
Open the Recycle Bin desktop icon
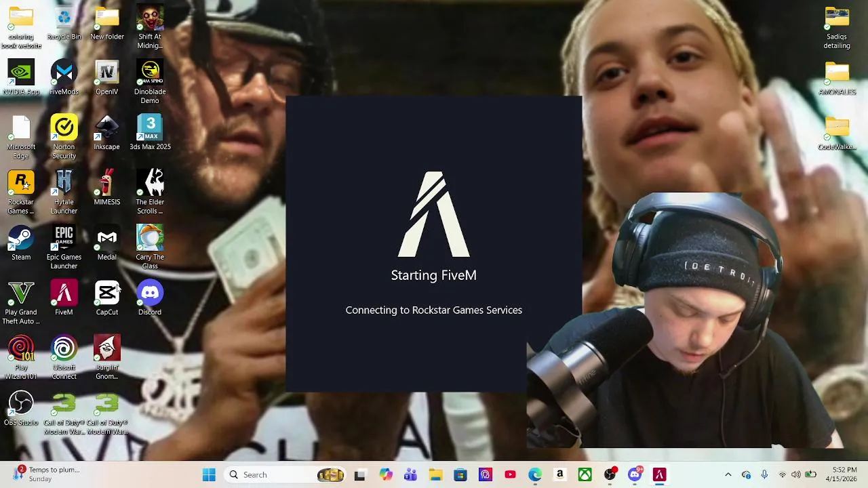(x=64, y=24)
